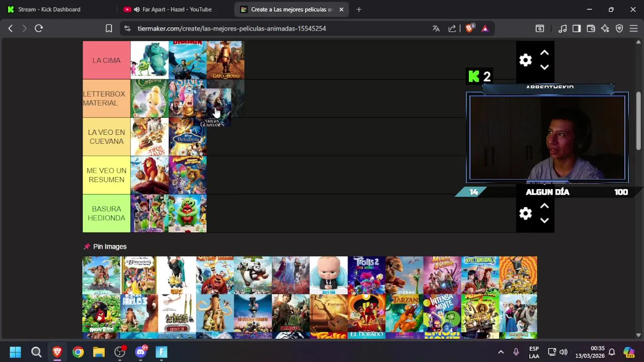Toggle the browser sidebar panel icon
The width and height of the screenshot is (644, 362).
point(577,29)
